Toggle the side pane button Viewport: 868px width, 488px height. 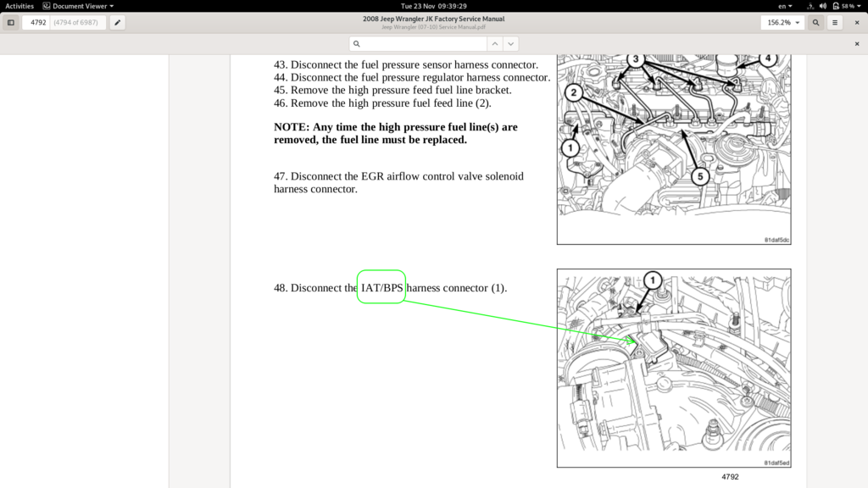pos(11,23)
